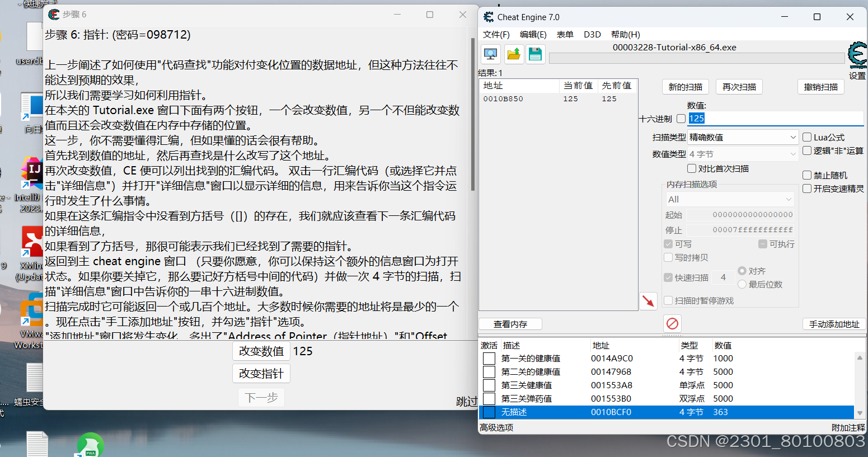Open the 表单 menu
868x457 pixels.
pos(565,34)
